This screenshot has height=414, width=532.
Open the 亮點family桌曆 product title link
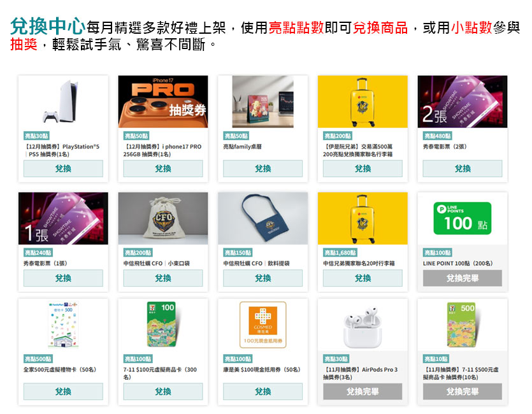click(x=243, y=146)
